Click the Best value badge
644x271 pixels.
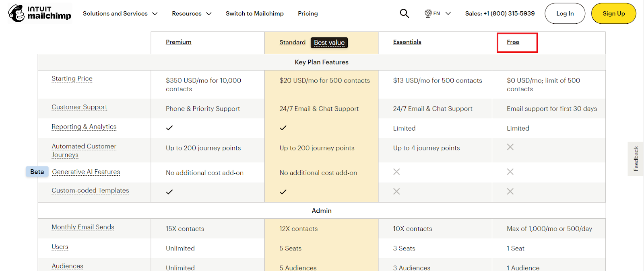click(x=329, y=42)
